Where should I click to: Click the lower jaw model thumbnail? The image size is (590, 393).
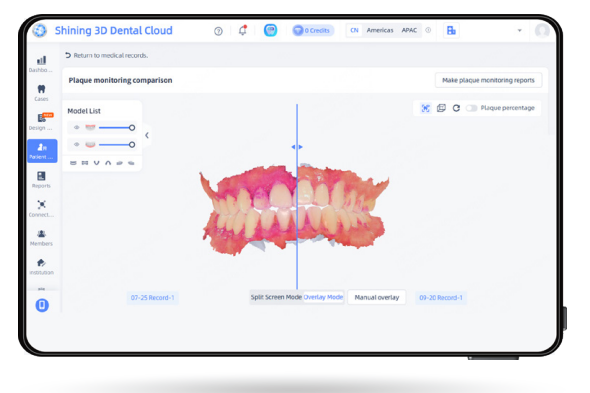[90, 144]
